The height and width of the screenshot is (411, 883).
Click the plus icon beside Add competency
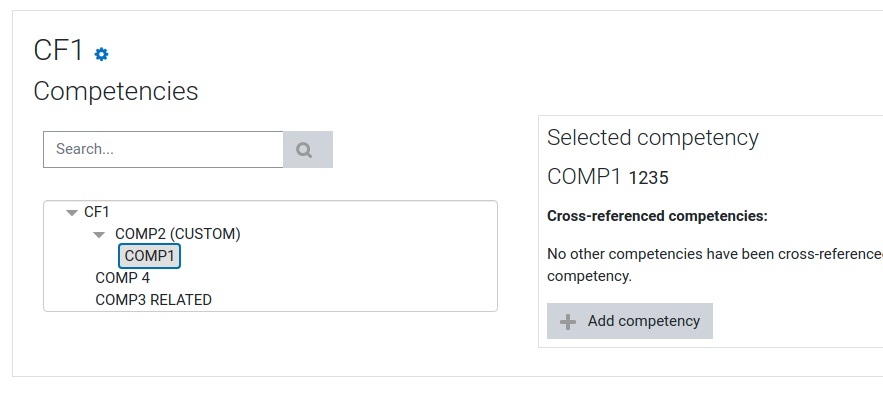[568, 321]
